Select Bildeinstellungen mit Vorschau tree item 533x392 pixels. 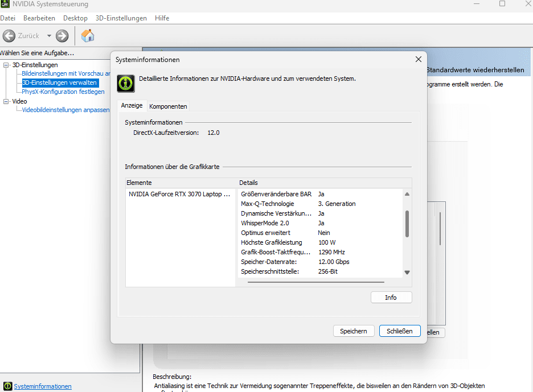pos(66,73)
